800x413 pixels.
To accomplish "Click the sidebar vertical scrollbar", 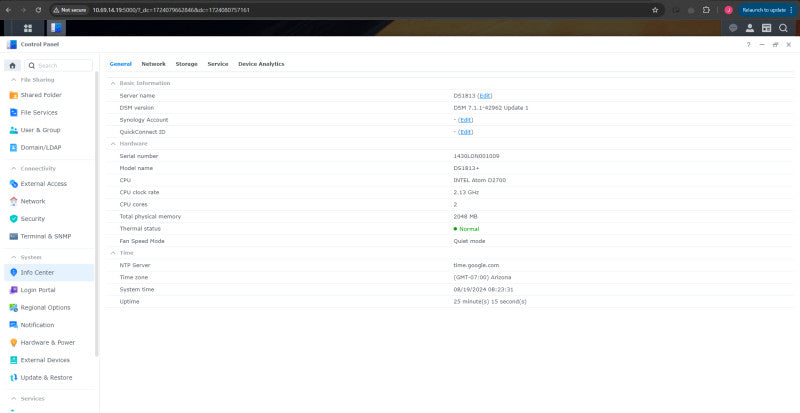I will 97,214.
